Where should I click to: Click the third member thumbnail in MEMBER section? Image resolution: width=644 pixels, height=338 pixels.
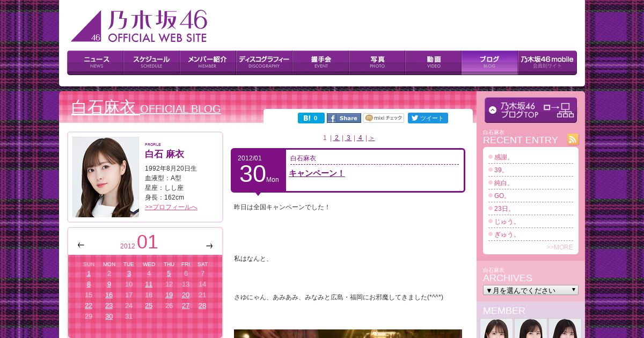coord(565,328)
